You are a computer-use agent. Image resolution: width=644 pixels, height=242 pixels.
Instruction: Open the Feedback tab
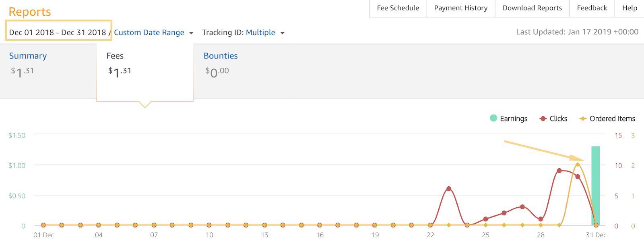[592, 8]
